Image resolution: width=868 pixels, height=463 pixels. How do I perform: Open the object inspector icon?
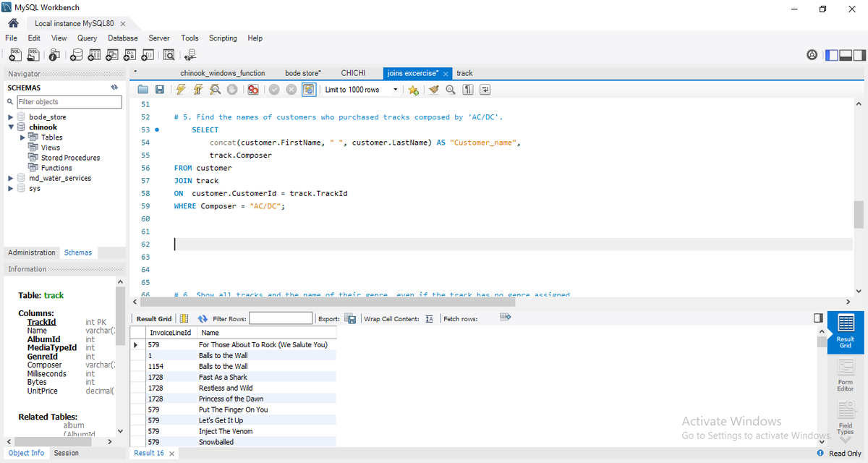click(x=55, y=54)
